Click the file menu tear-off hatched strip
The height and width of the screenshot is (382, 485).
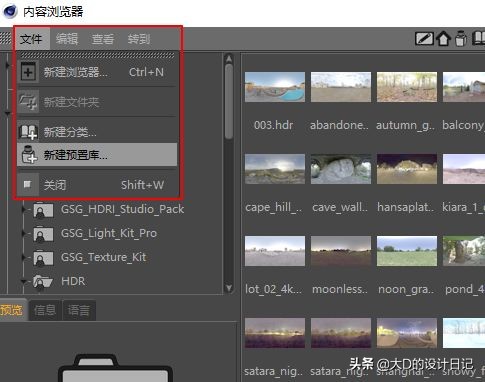tap(97, 55)
